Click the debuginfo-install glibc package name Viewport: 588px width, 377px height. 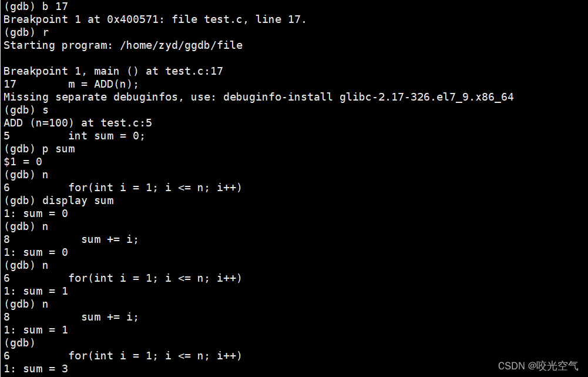(426, 97)
